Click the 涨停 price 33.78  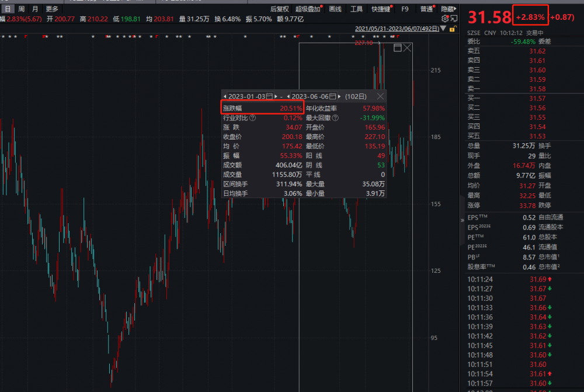527,205
